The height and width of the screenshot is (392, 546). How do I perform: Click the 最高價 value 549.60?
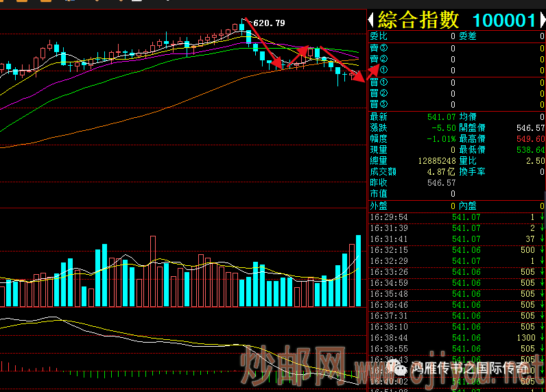point(530,139)
